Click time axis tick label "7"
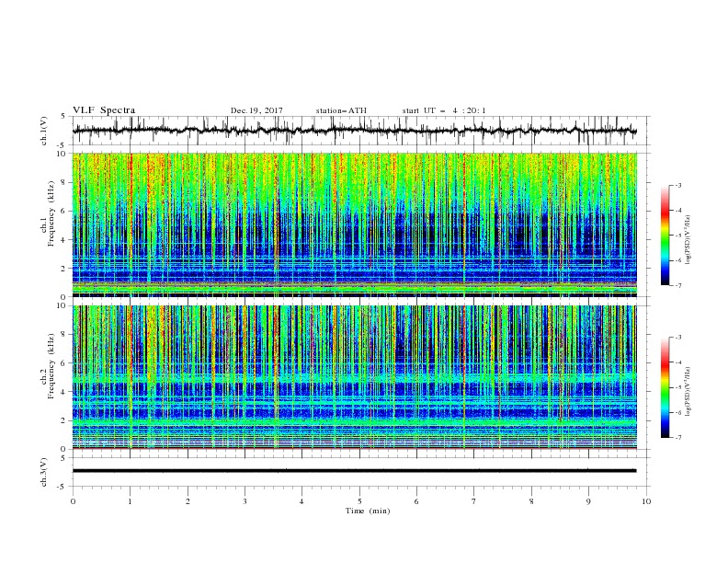728x563 pixels. pyautogui.click(x=474, y=501)
